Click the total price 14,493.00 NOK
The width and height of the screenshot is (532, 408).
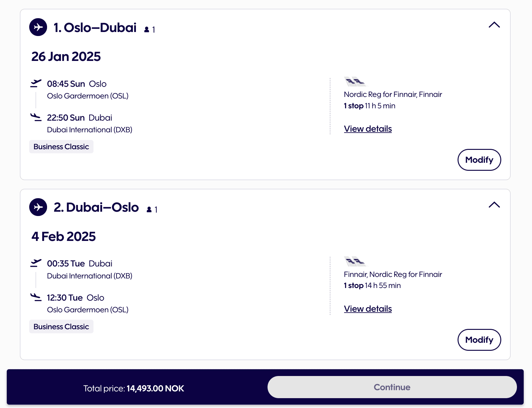155,388
